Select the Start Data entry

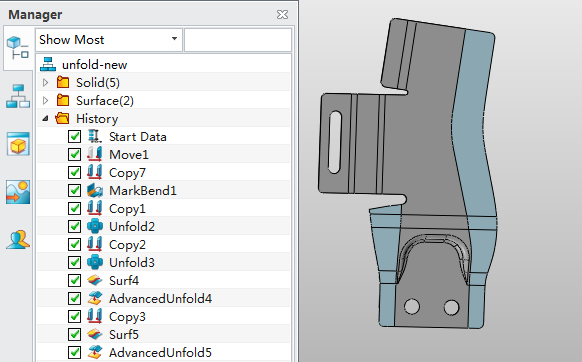[137, 137]
